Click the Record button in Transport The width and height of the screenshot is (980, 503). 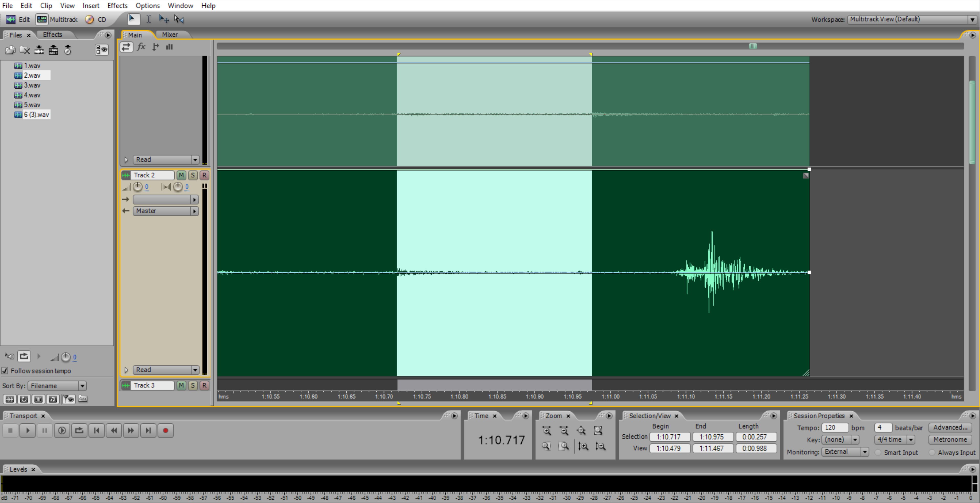point(165,431)
